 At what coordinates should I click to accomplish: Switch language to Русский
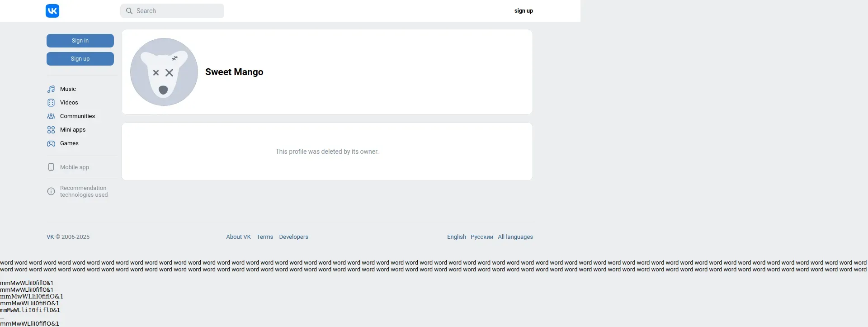tap(482, 237)
